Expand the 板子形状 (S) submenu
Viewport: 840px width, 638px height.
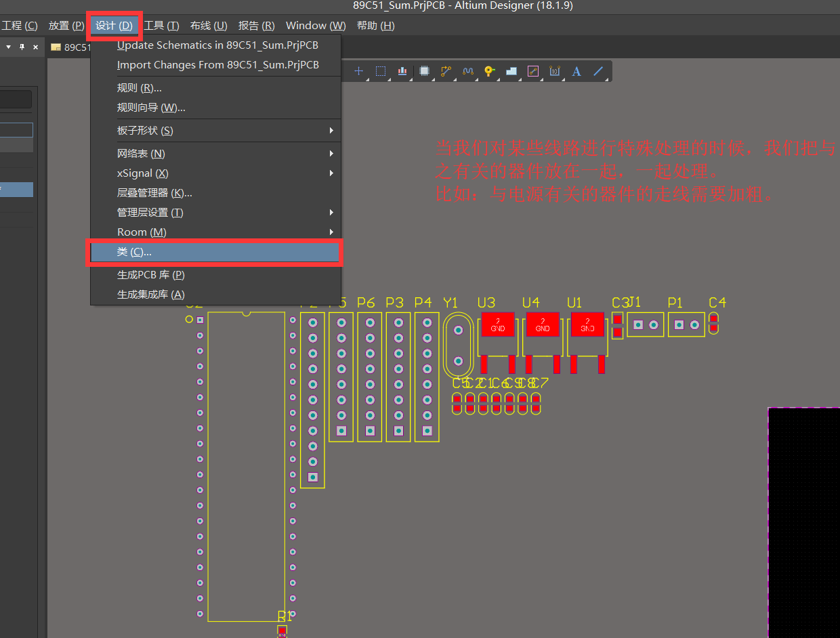(x=216, y=131)
